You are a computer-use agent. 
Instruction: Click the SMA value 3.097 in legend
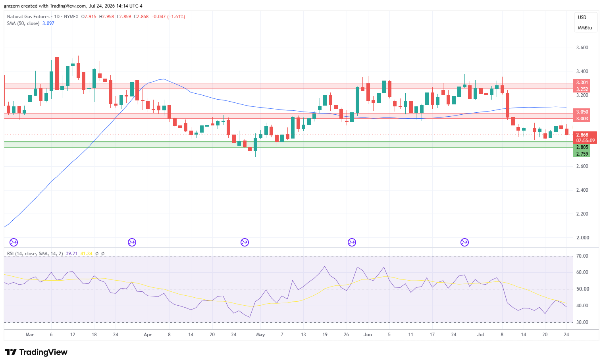pyautogui.click(x=48, y=23)
